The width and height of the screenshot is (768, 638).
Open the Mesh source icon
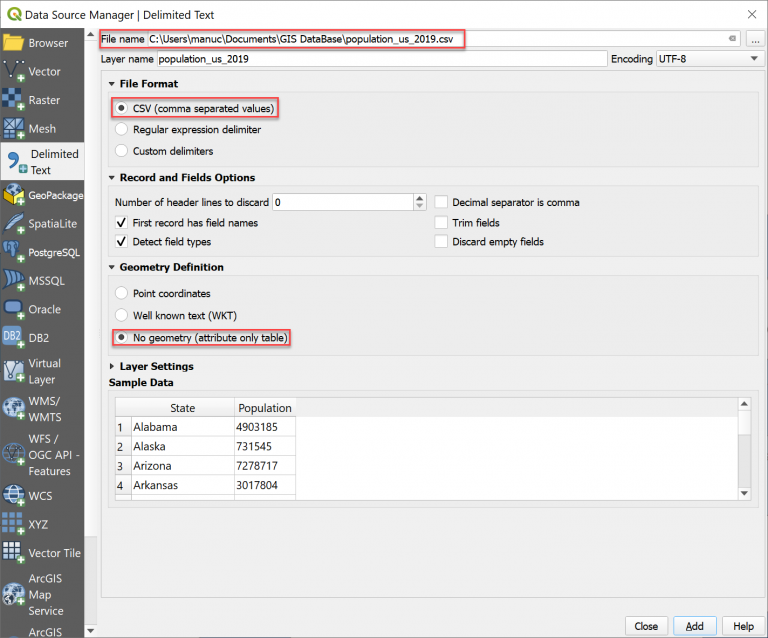tap(13, 129)
